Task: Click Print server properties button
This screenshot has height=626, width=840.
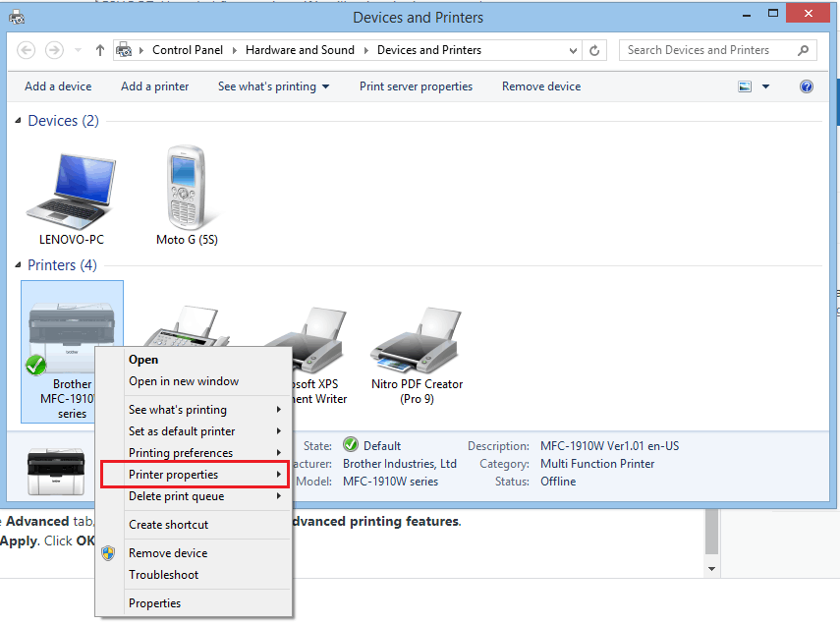Action: pos(416,86)
